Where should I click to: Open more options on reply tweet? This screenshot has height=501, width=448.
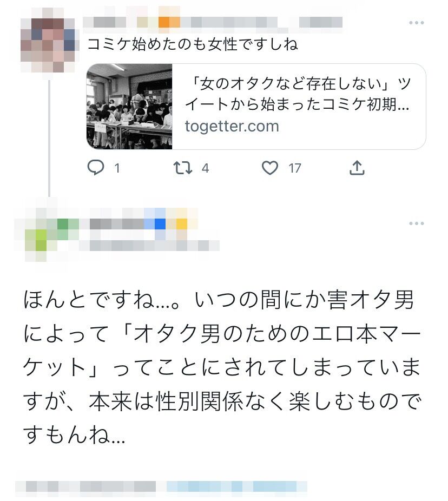pos(417,223)
